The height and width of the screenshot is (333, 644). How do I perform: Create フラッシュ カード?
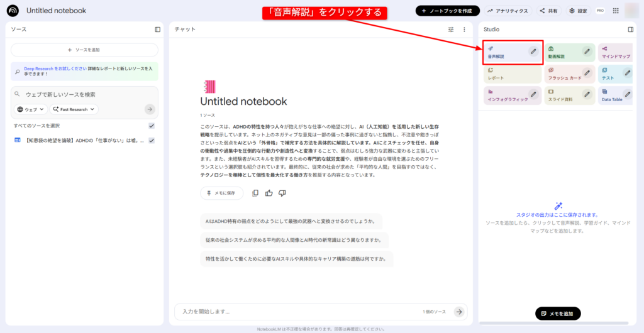coord(563,75)
